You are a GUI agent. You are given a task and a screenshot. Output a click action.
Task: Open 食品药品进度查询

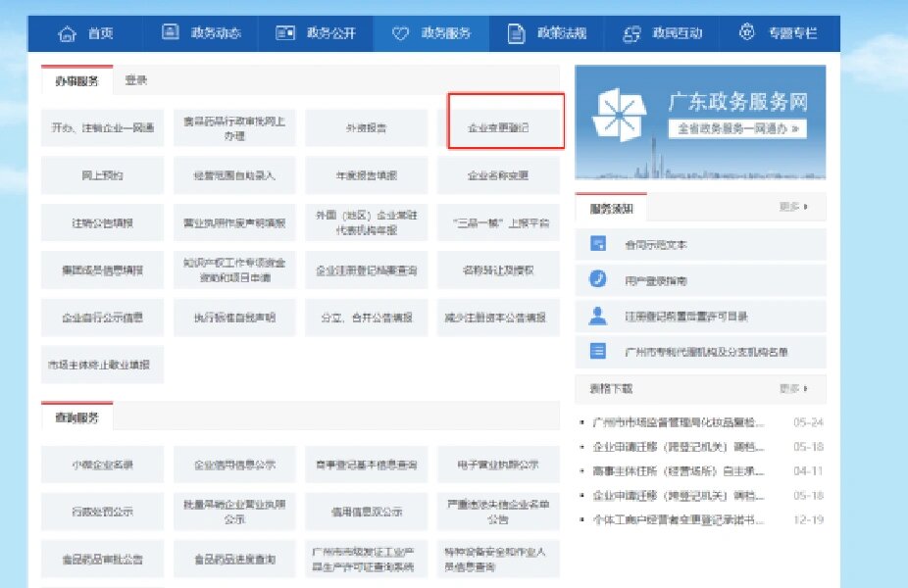click(x=234, y=559)
